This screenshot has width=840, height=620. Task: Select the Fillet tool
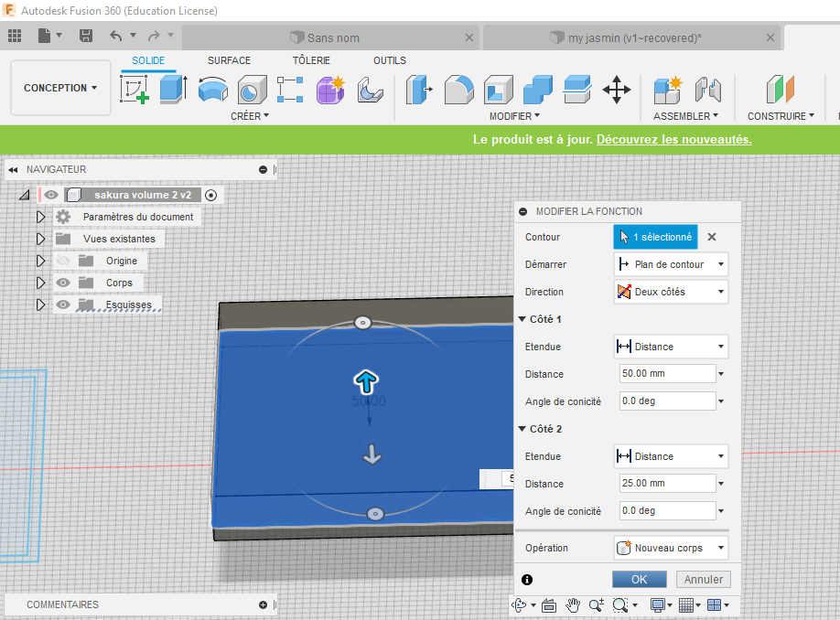point(459,90)
